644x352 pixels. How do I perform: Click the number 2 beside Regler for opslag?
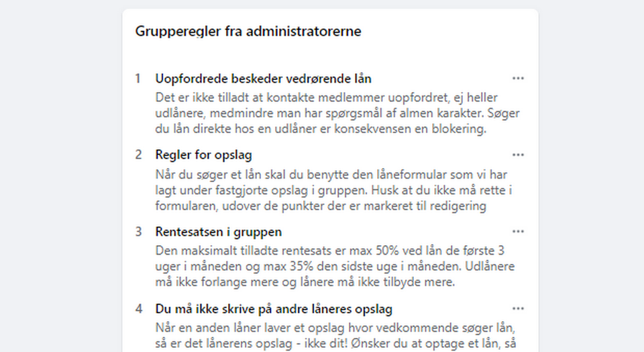138,155
